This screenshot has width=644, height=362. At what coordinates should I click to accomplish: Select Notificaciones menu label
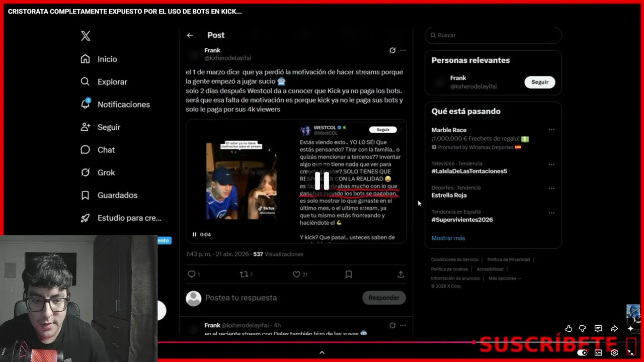[x=124, y=104]
